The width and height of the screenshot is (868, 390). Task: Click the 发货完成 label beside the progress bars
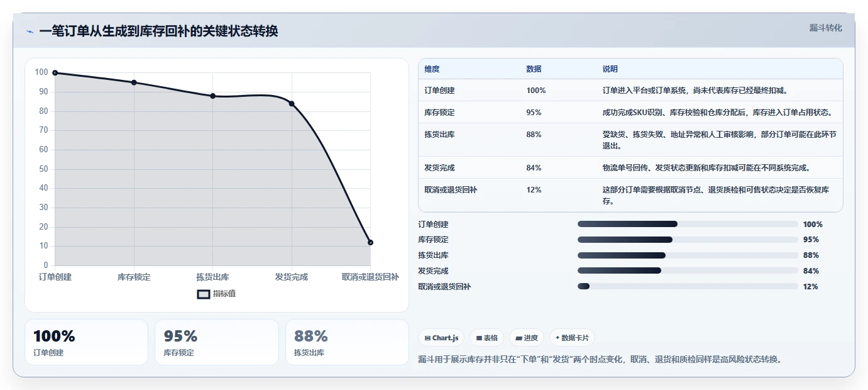click(433, 270)
